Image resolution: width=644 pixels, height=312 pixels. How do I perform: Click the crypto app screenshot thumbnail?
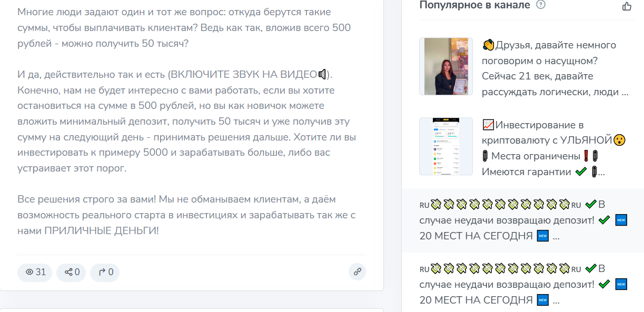pos(445,146)
